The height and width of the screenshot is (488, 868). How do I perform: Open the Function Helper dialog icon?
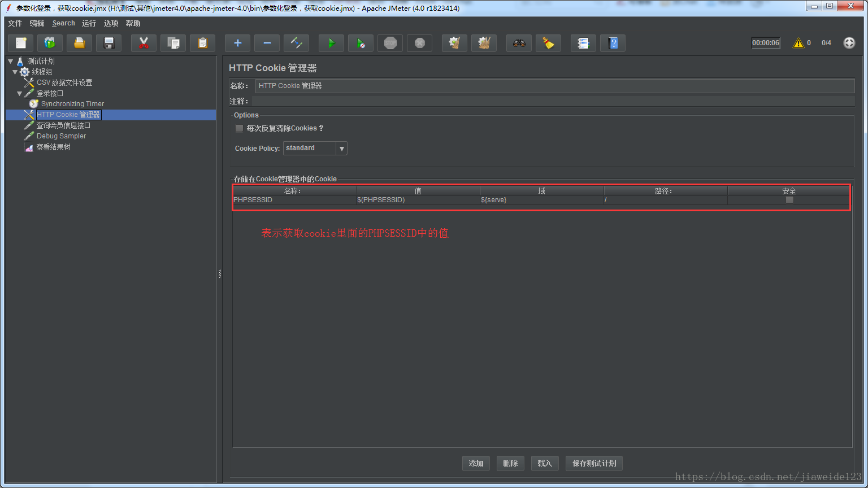coord(583,43)
